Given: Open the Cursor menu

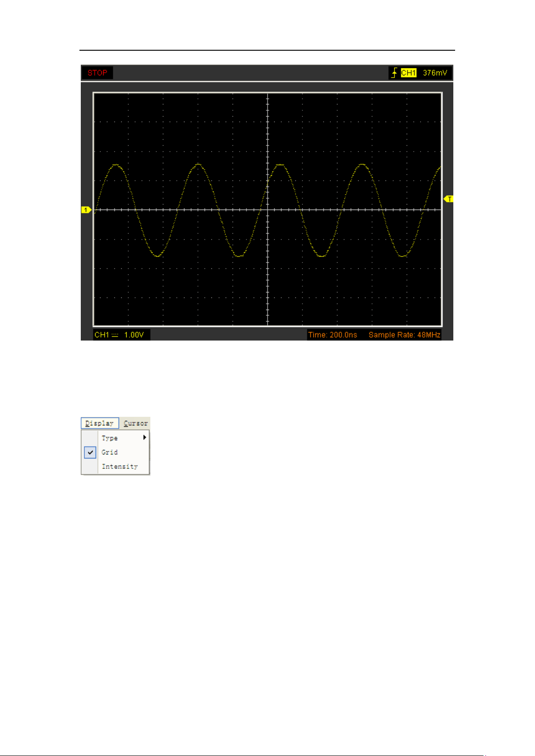Looking at the screenshot, I should coord(136,423).
